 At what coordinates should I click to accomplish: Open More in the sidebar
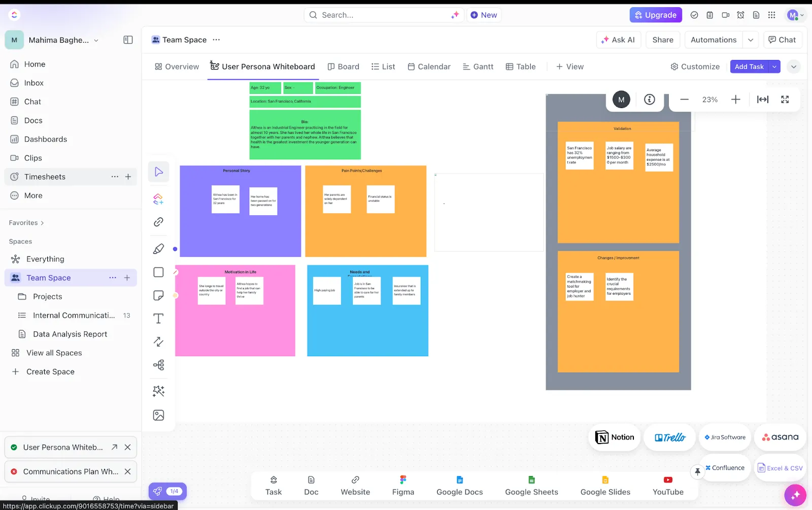pos(33,195)
